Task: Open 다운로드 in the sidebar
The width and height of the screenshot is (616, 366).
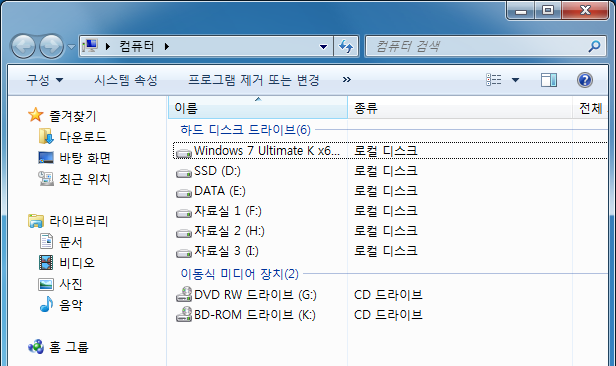Action: point(83,137)
